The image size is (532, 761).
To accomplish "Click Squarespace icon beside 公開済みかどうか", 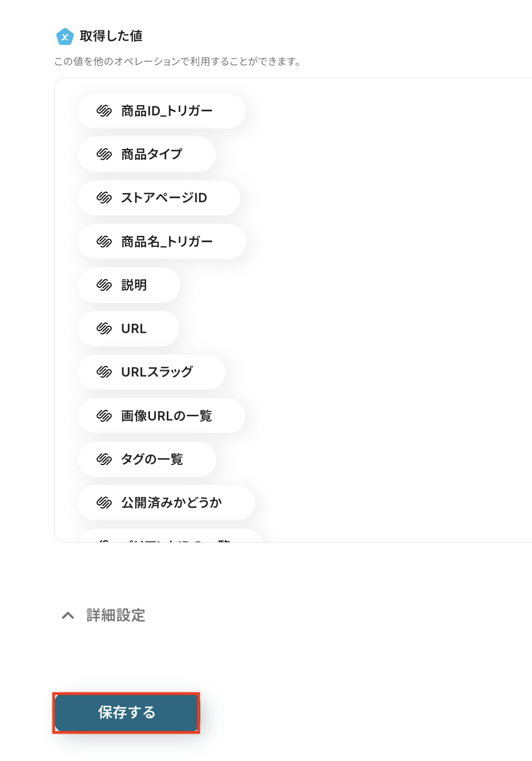I will tap(104, 503).
